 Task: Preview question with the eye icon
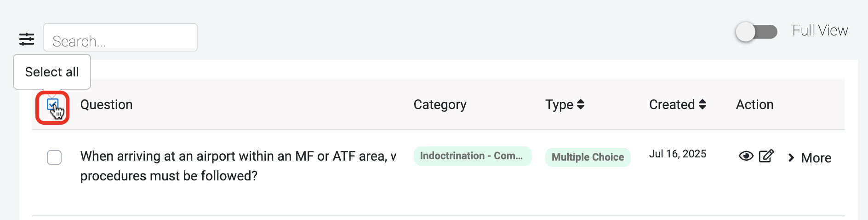[x=746, y=156]
